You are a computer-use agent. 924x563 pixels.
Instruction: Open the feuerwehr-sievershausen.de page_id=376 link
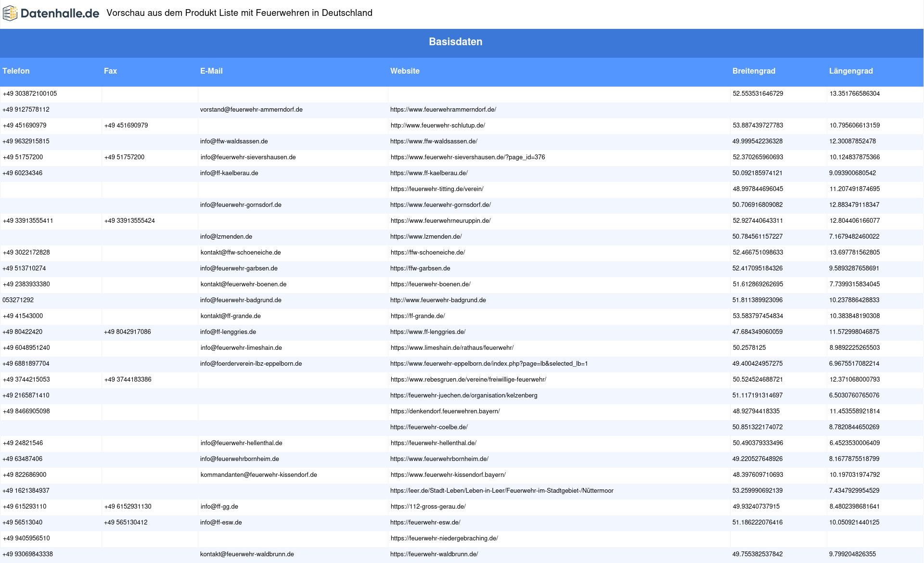[468, 157]
